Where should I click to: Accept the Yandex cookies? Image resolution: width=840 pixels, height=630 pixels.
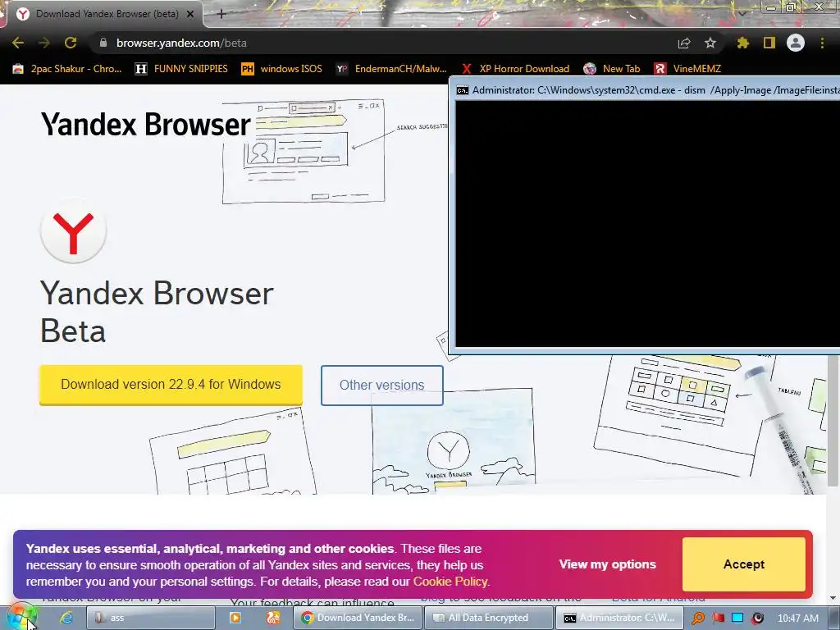point(743,564)
